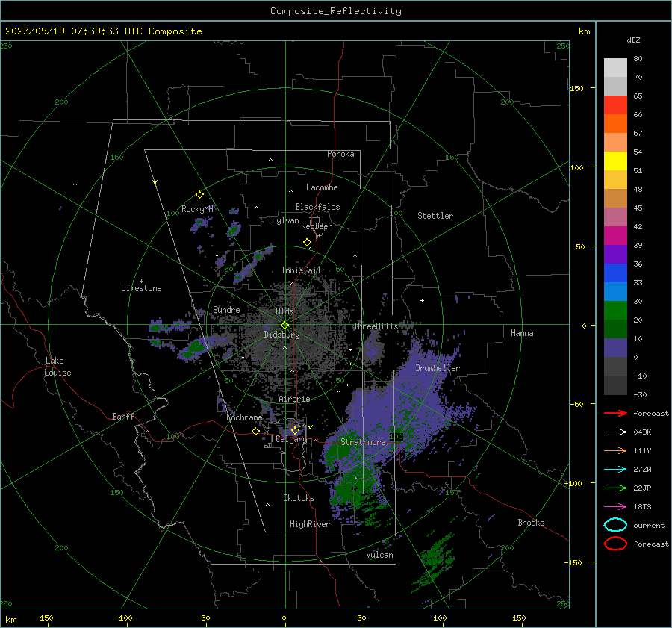Click the red 65-60 dBZ color swatch
Viewport: 672px width, 628px height.
click(x=615, y=105)
